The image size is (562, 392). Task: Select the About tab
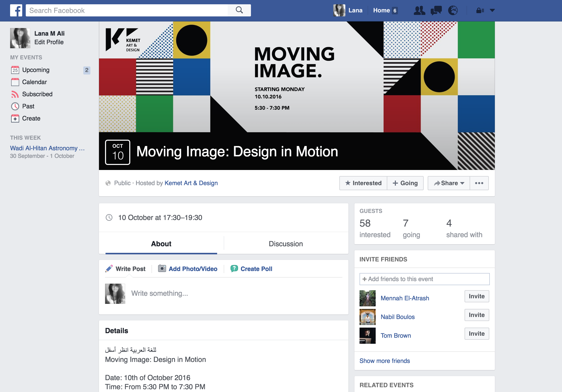pyautogui.click(x=161, y=244)
